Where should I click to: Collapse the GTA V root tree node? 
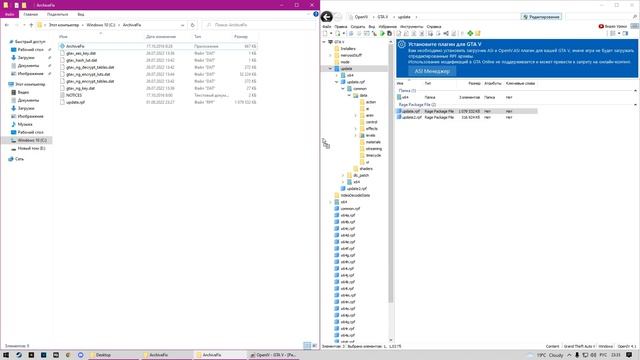click(324, 42)
